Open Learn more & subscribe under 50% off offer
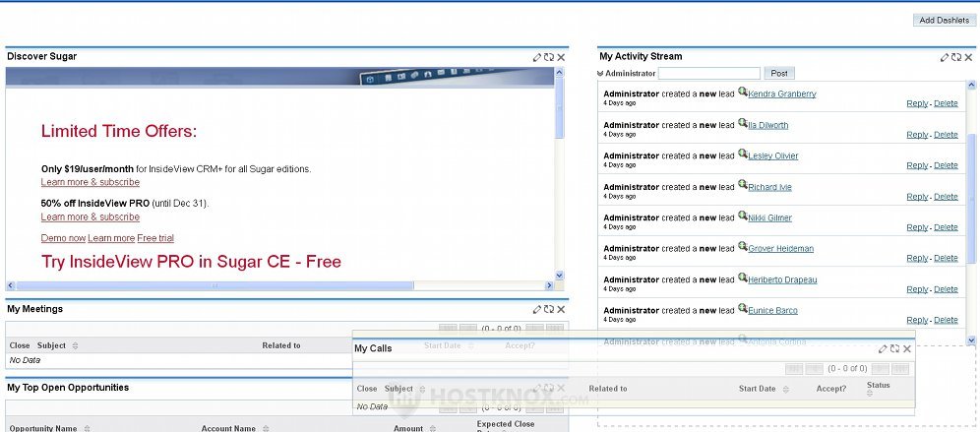Viewport: 980px width, 432px height. click(x=90, y=216)
